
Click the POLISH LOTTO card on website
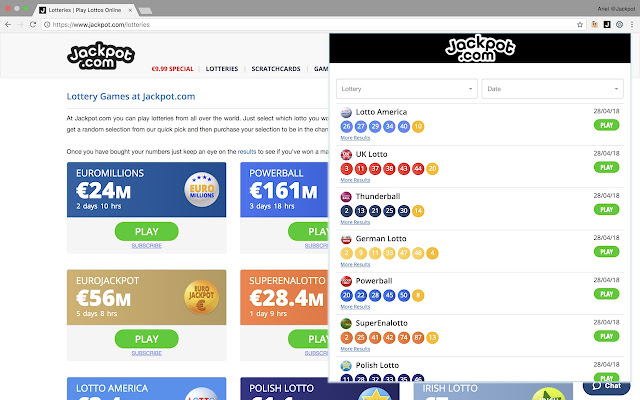point(320,389)
